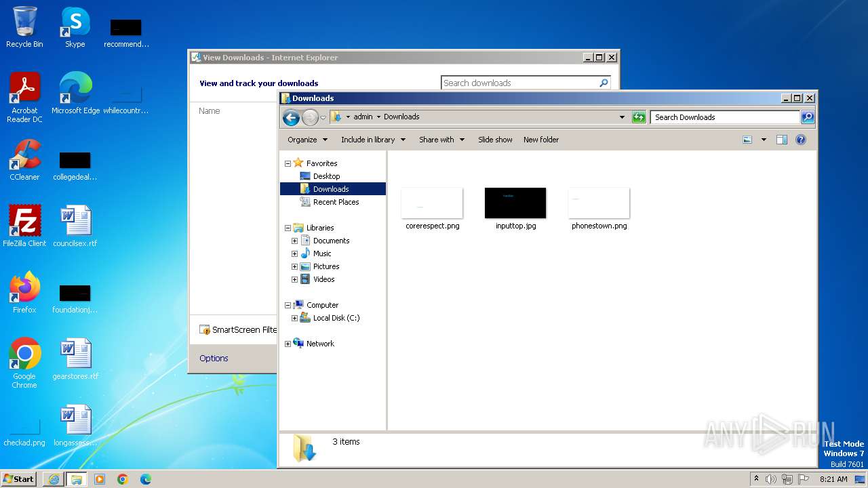Screen dimensions: 868x488
Task: Show hidden system tray icons arrow
Action: click(x=756, y=479)
